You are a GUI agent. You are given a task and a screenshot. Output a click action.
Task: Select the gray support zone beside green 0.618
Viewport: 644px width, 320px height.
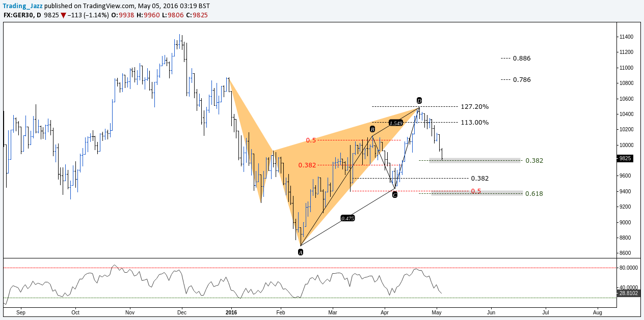pos(477,193)
